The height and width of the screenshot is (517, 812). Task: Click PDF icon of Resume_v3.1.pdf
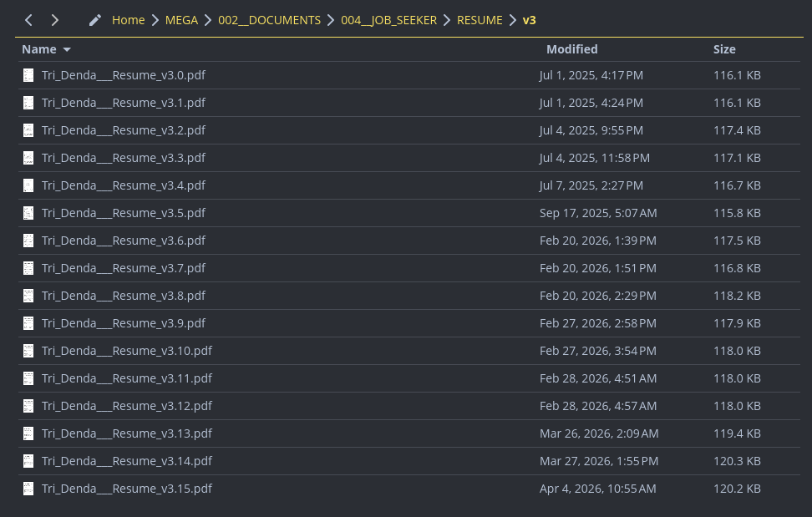28,103
